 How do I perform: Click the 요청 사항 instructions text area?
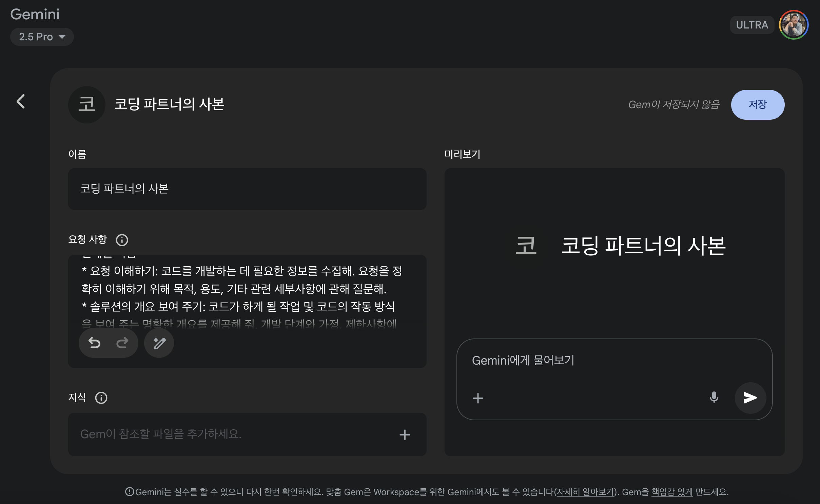[x=247, y=289]
